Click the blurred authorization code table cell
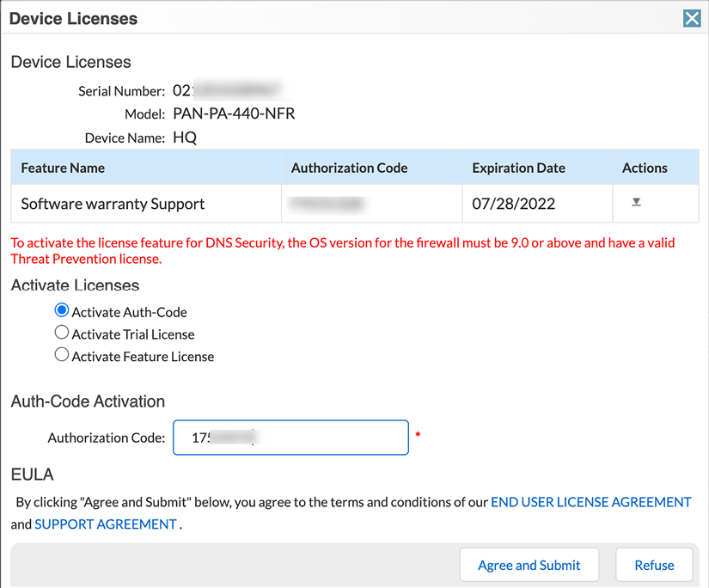 pos(371,204)
